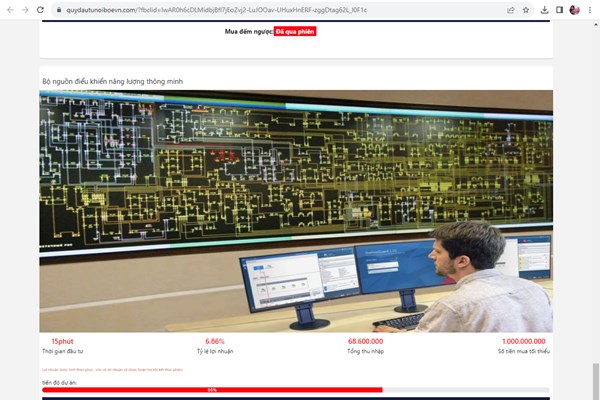Click the 'Bộ nguồn điều khiển năng lượng thông minh' title
Screen dimensions: 600x400
[112, 81]
